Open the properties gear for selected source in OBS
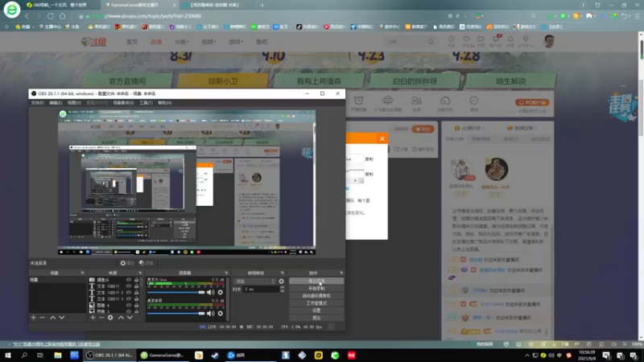Screen dimensions: 644x362 tap(127, 263)
